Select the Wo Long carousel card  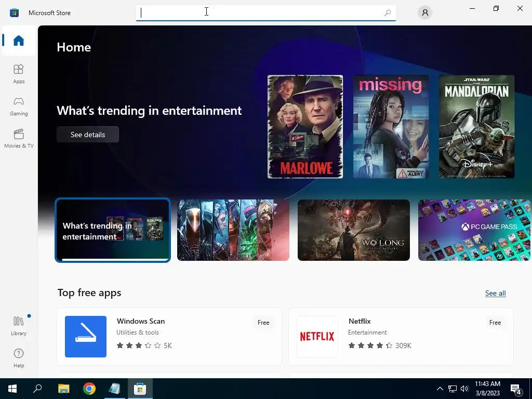(x=353, y=230)
